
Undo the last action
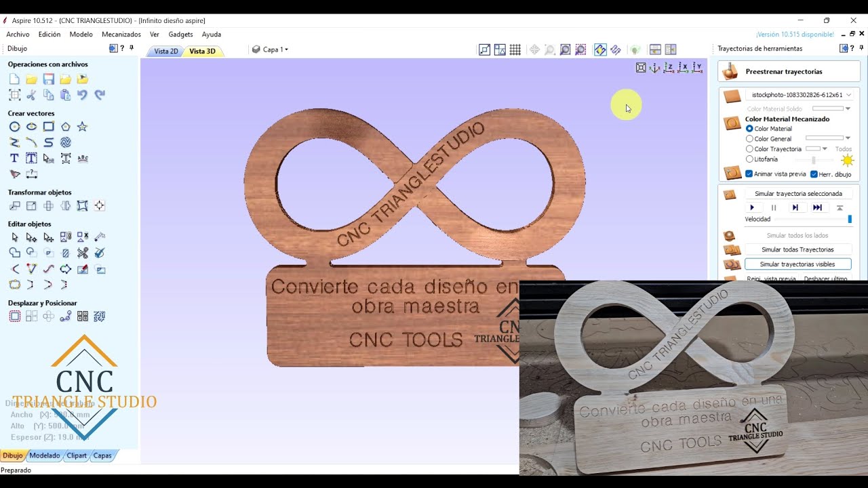point(83,95)
